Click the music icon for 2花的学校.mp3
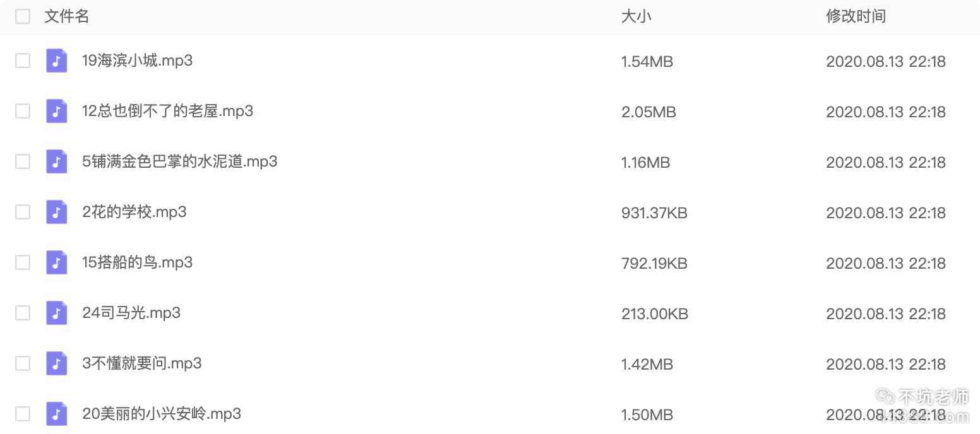The width and height of the screenshot is (980, 434). click(x=57, y=212)
